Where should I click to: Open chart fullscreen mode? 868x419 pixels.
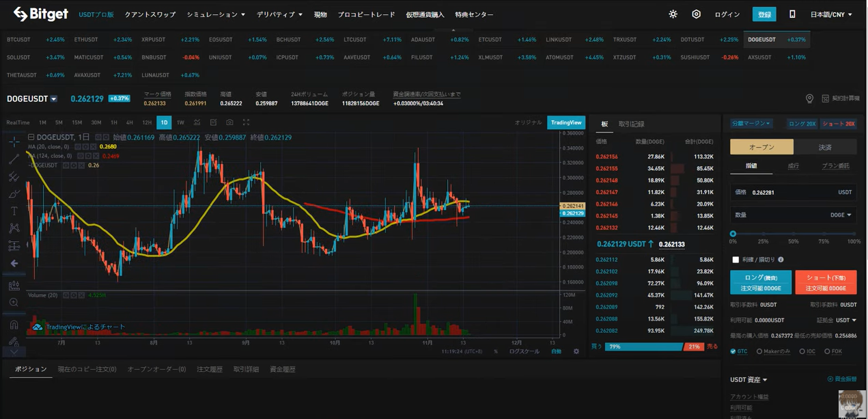pyautogui.click(x=246, y=122)
